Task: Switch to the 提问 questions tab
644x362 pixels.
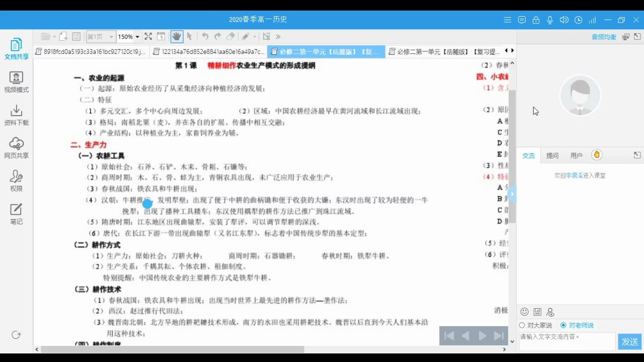Action: point(552,156)
